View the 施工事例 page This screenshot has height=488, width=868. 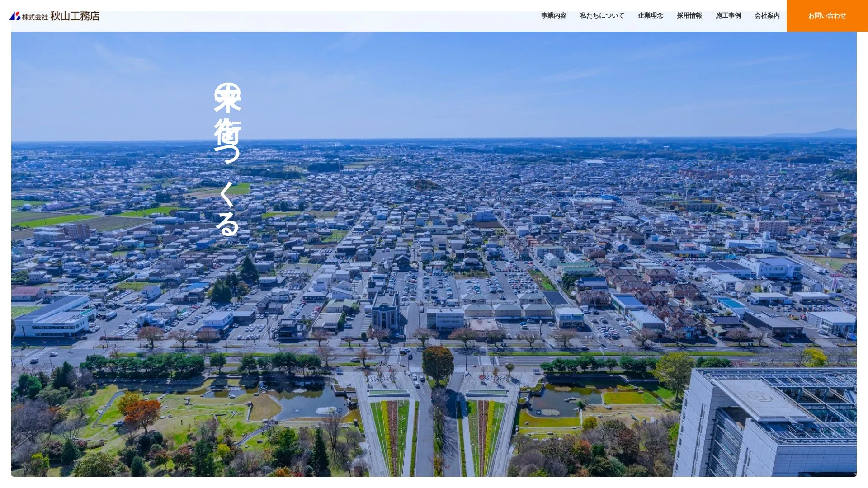(728, 15)
